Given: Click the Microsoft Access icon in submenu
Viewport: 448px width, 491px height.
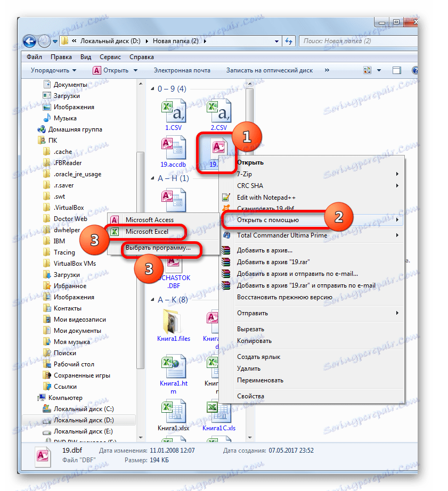Looking at the screenshot, I should coord(115,220).
